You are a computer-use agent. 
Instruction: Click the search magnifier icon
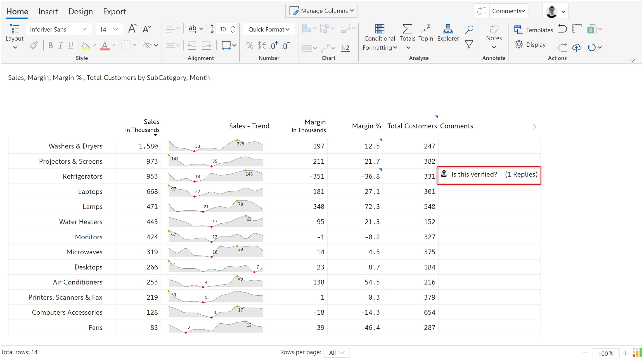pos(469,29)
